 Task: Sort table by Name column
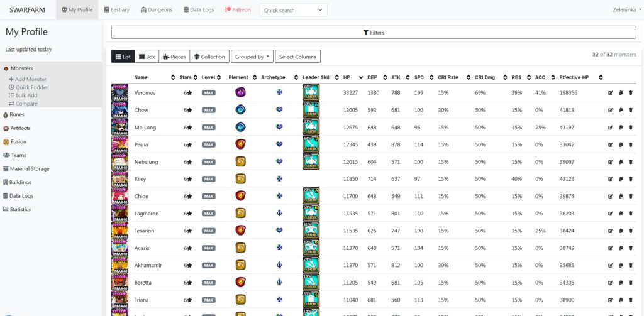click(154, 77)
